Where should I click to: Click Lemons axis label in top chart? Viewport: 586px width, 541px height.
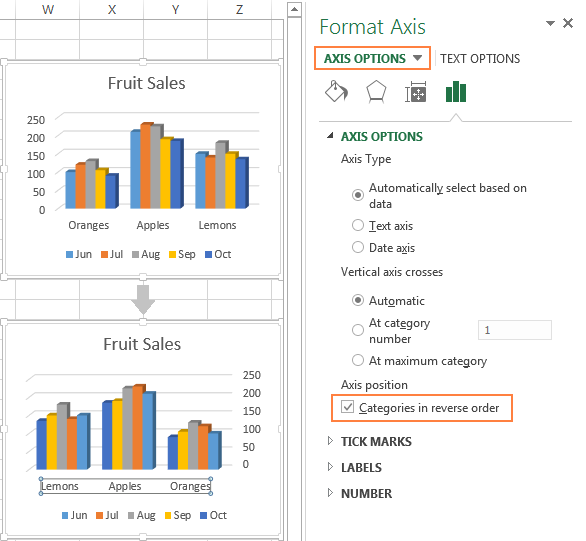pos(218,225)
